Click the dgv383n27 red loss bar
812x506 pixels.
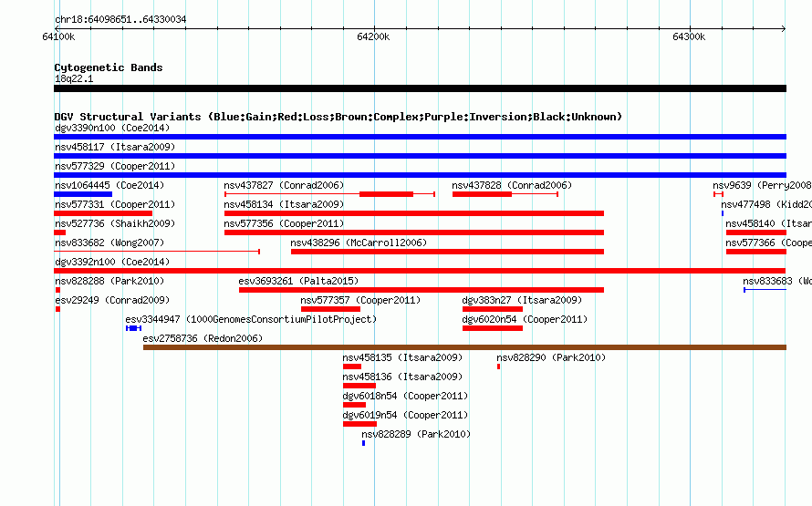(x=493, y=309)
